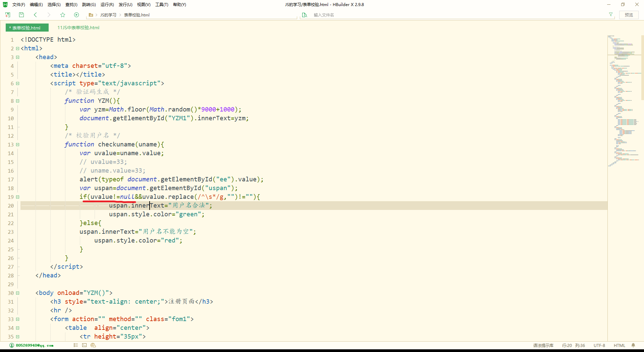Collapse the if block fold at line 19
The width and height of the screenshot is (644, 352).
[17, 197]
